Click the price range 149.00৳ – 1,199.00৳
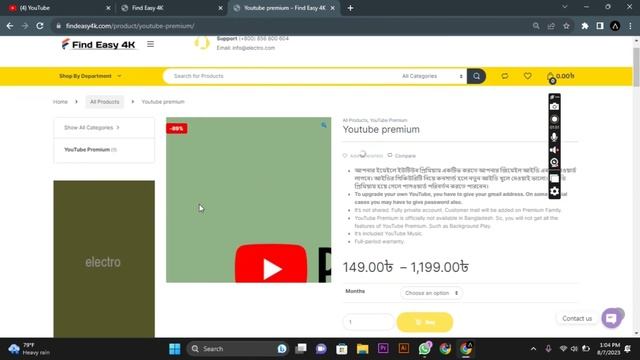 point(406,267)
